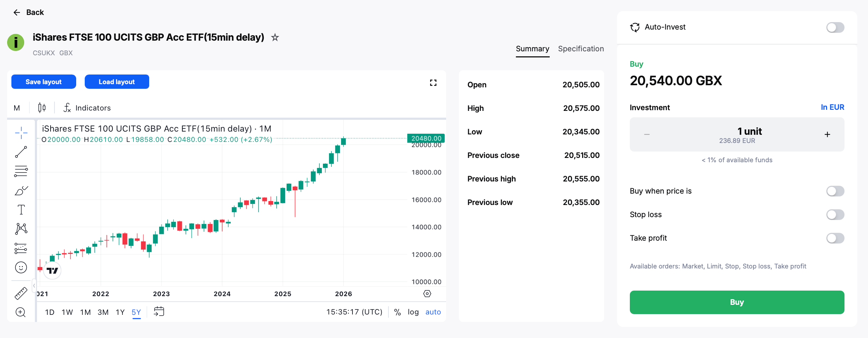This screenshot has width=868, height=338.
Task: Enable the Take profit switch
Action: tap(835, 238)
